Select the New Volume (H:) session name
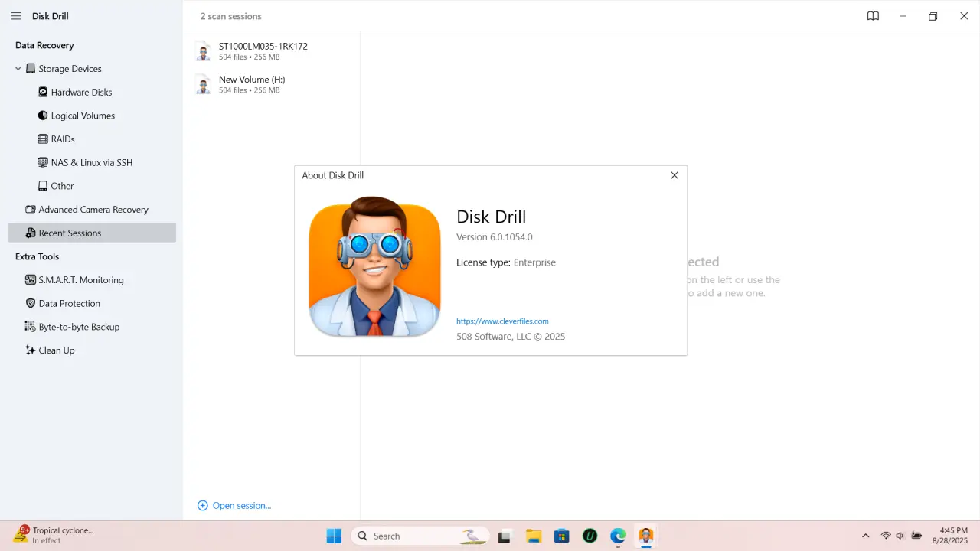This screenshot has width=980, height=551. coord(252,80)
